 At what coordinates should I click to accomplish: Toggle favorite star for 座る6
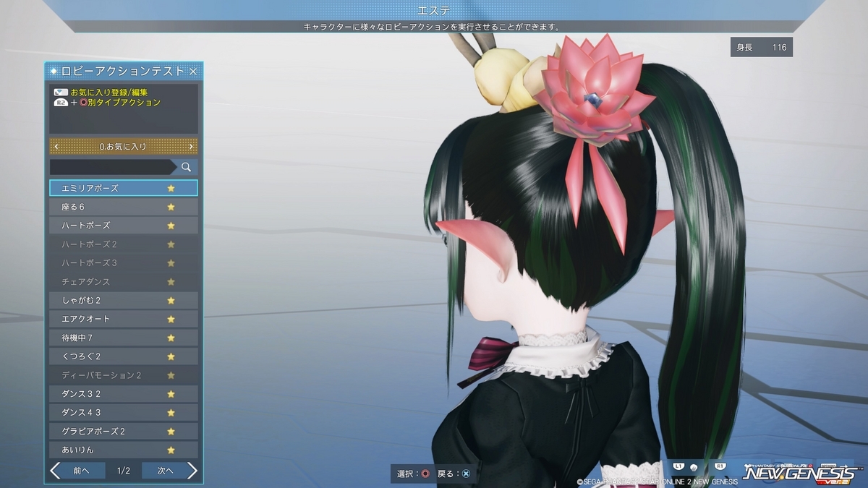point(171,207)
